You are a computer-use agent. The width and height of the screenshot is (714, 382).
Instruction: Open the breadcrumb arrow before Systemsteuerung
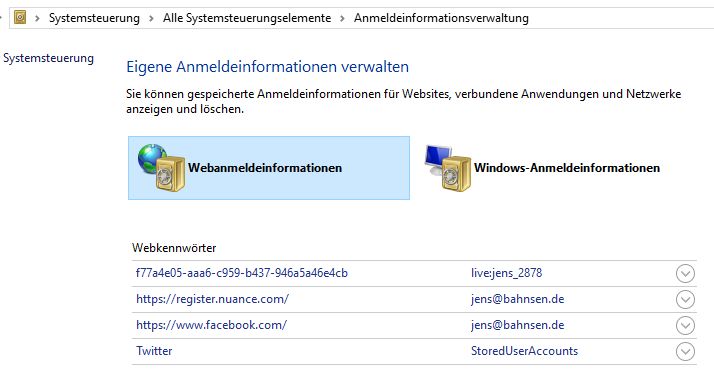click(37, 19)
